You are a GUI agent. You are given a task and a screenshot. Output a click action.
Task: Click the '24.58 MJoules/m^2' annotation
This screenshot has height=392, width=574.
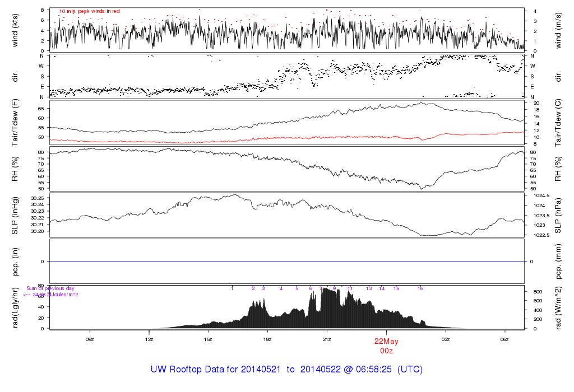[x=55, y=295]
